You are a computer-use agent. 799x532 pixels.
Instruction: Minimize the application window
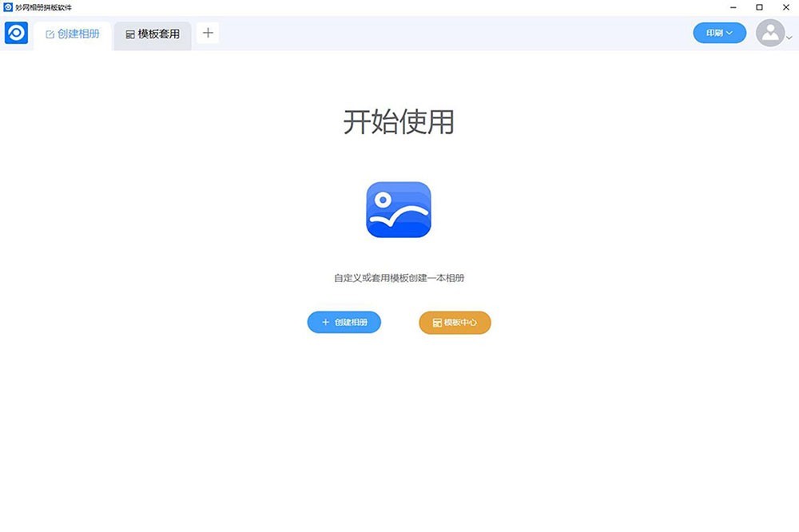733,7
